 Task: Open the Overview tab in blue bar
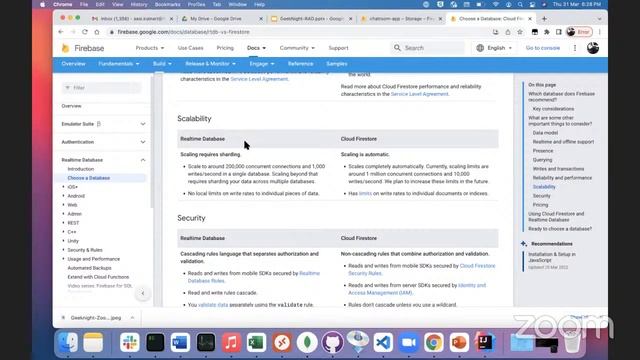[73, 64]
